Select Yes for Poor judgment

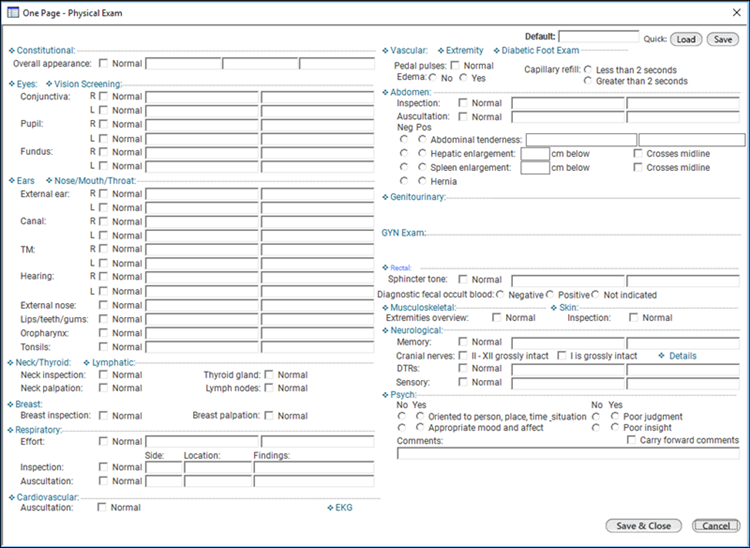coord(615,416)
